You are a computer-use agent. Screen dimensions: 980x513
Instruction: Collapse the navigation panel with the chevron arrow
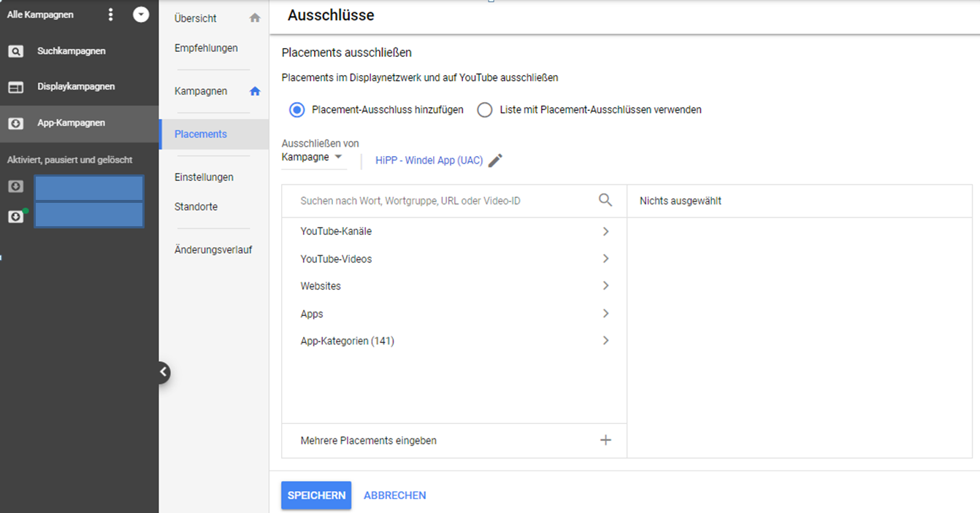pyautogui.click(x=162, y=372)
